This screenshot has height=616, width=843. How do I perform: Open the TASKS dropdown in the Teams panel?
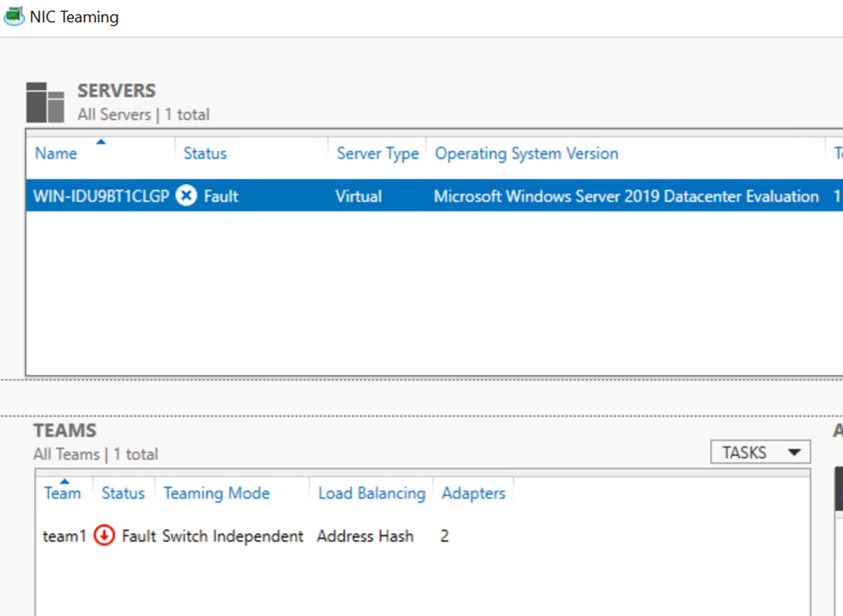point(760,452)
